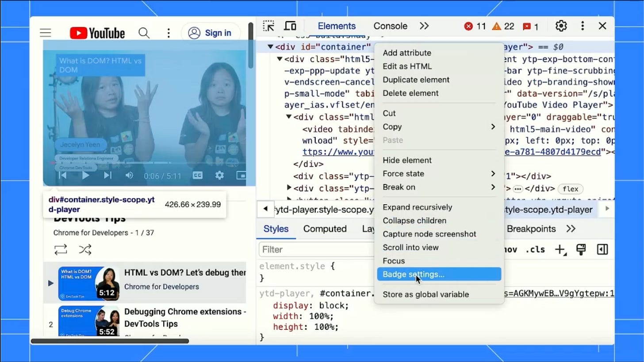The height and width of the screenshot is (362, 644).
Task: Toggle closed captions CC button
Action: pos(198,175)
